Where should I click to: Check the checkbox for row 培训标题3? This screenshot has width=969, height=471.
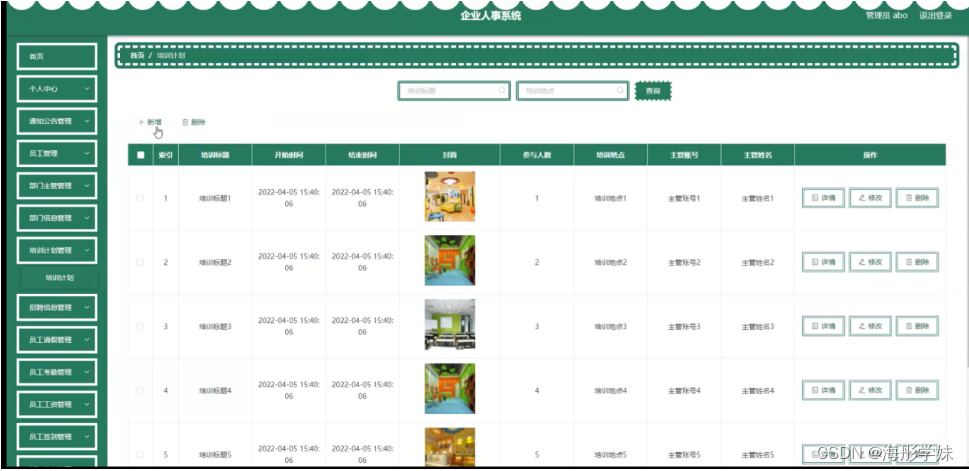tap(140, 326)
